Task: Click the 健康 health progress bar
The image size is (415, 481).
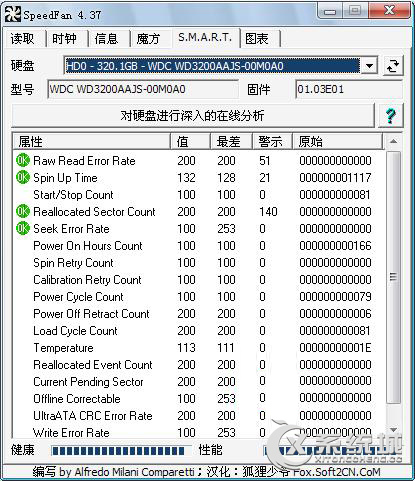Action: [121, 451]
